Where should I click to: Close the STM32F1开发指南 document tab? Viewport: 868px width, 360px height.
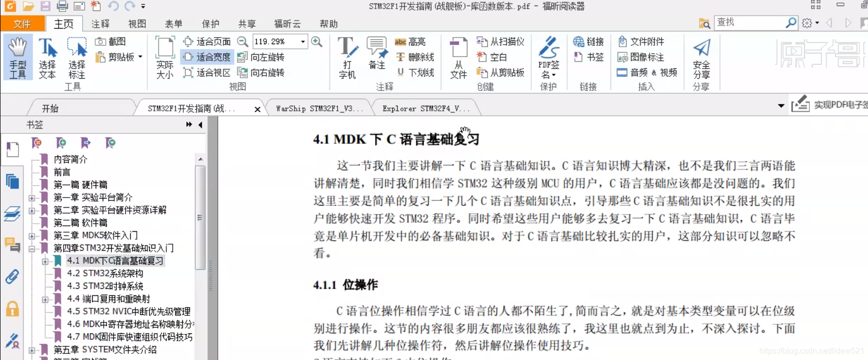tap(257, 109)
